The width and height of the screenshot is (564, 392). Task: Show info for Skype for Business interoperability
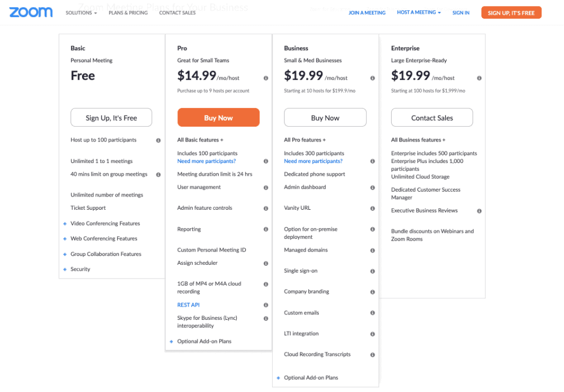[266, 319]
